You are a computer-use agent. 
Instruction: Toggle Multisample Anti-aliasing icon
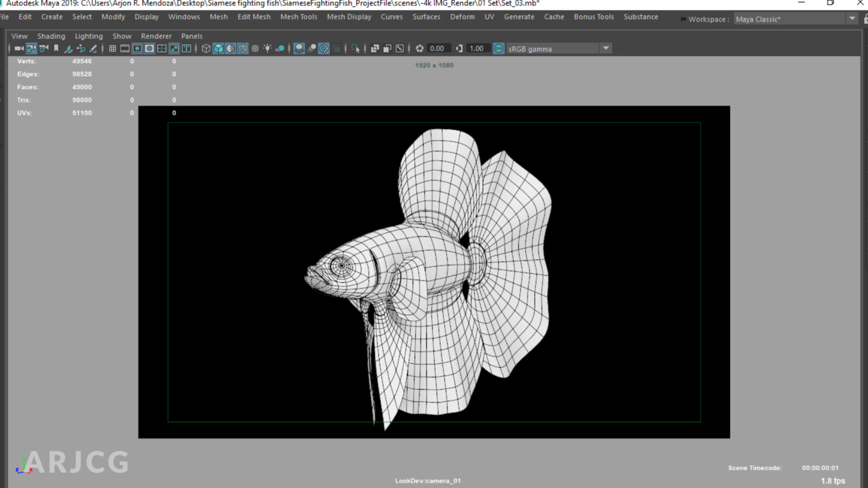(x=324, y=48)
